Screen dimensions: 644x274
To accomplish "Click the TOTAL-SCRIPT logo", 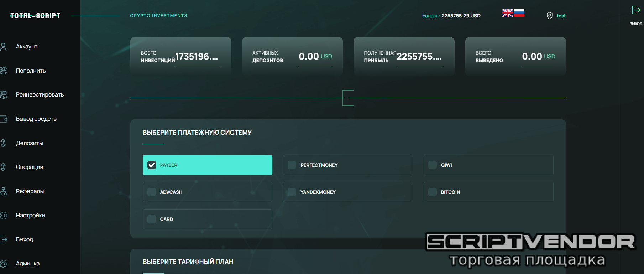I will pyautogui.click(x=35, y=16).
